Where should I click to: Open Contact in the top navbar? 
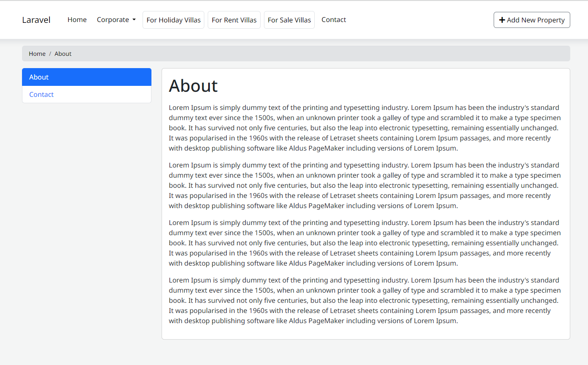pyautogui.click(x=334, y=20)
